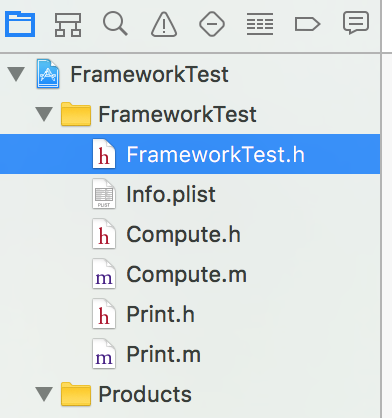Switch to the Debug navigator lines icon
The height and width of the screenshot is (418, 392).
coord(260,24)
